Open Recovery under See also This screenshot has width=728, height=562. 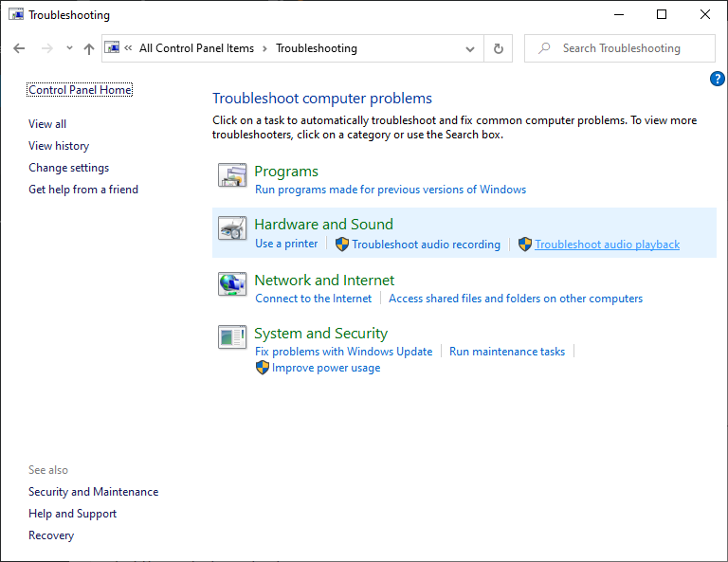[51, 535]
